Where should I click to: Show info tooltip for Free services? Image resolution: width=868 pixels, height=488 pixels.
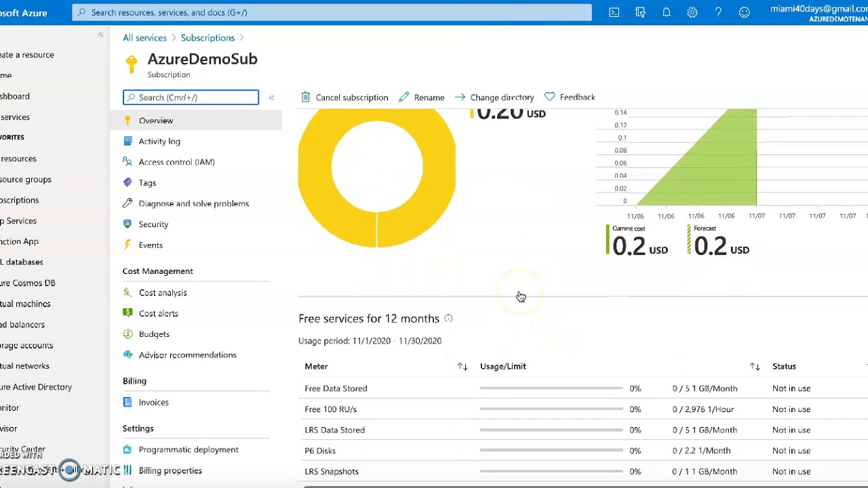448,319
